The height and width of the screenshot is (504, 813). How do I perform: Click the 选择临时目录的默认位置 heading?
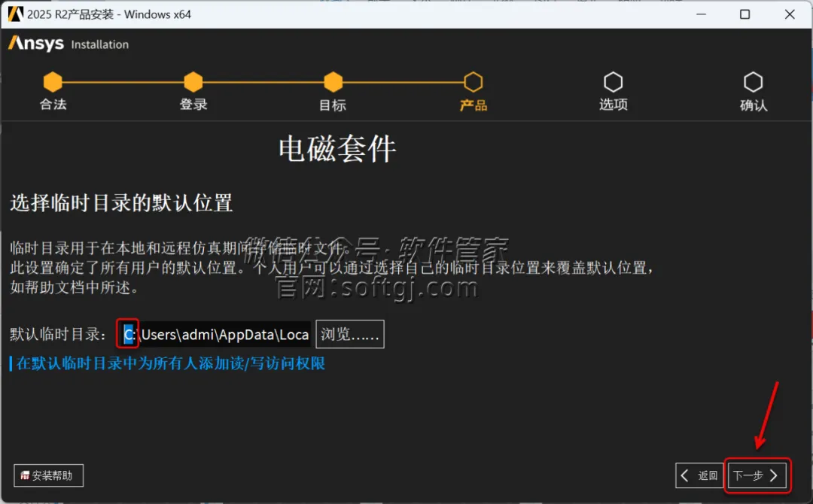(x=121, y=203)
